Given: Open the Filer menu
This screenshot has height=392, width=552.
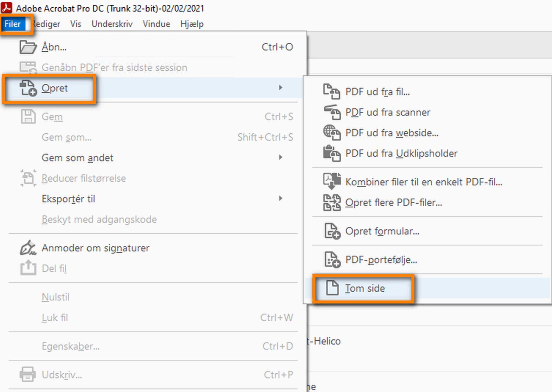Looking at the screenshot, I should pos(12,24).
